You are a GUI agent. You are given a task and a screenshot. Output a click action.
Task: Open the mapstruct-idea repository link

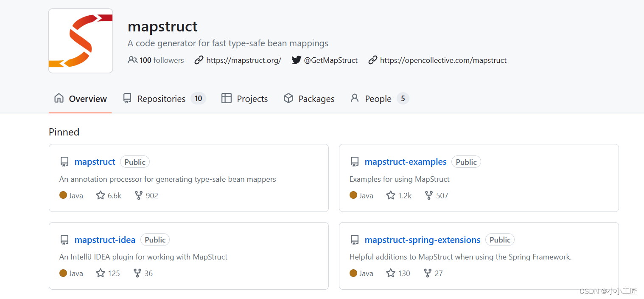[105, 240]
